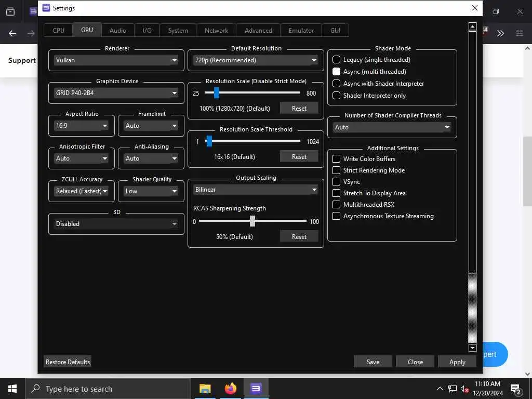Click taskbar clock and date
Viewport: 532px width, 399px height.
click(x=487, y=389)
